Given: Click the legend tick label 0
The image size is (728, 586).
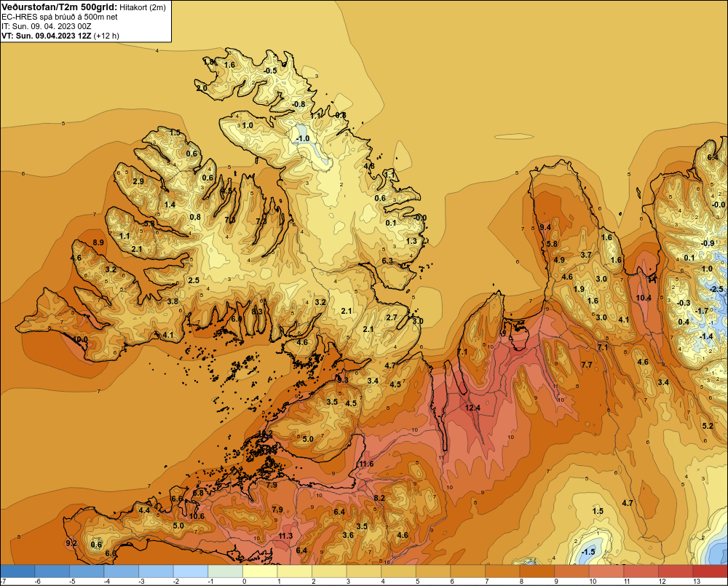Looking at the screenshot, I should coord(244,582).
